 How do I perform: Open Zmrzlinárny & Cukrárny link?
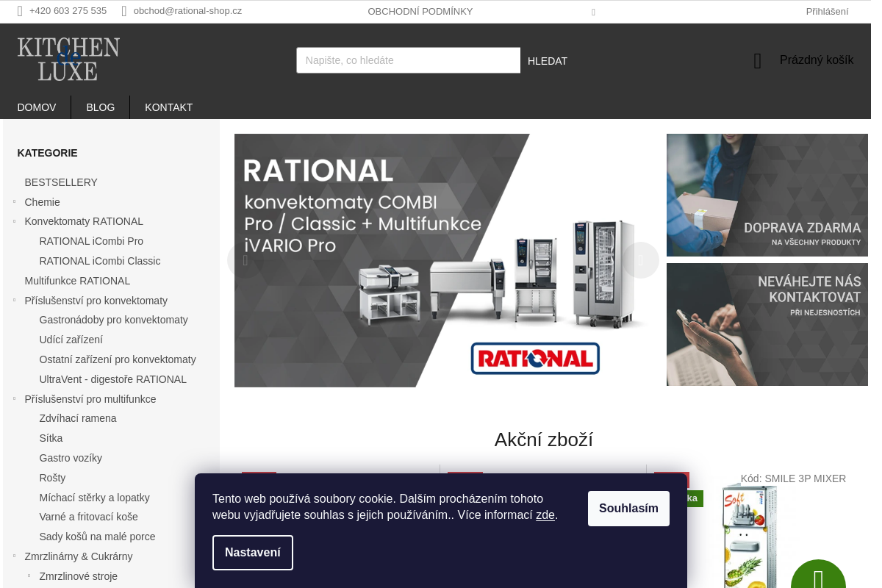[79, 556]
